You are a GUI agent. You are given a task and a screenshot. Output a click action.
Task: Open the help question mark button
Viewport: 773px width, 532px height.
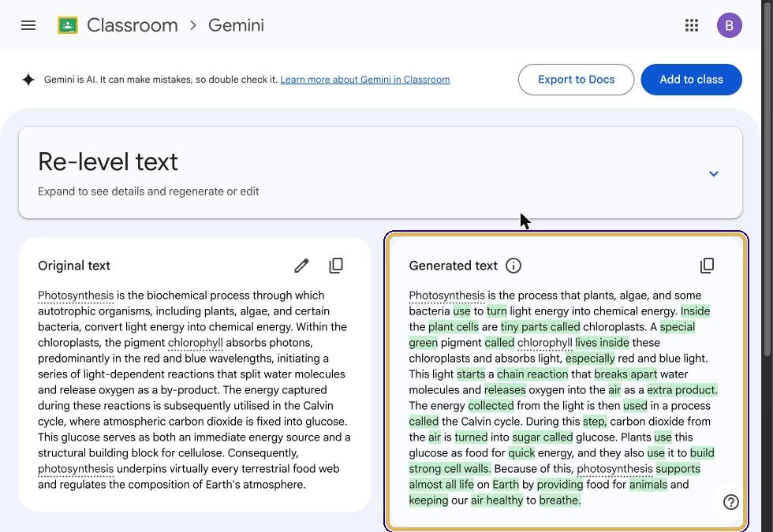tap(730, 502)
